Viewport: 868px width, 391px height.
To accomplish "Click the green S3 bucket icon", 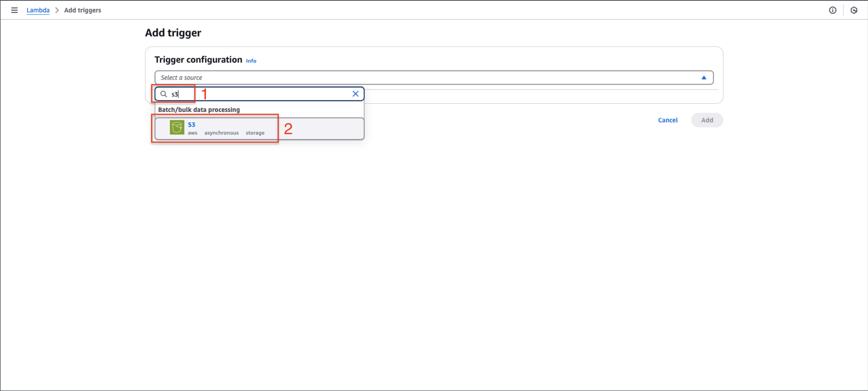I will point(177,128).
